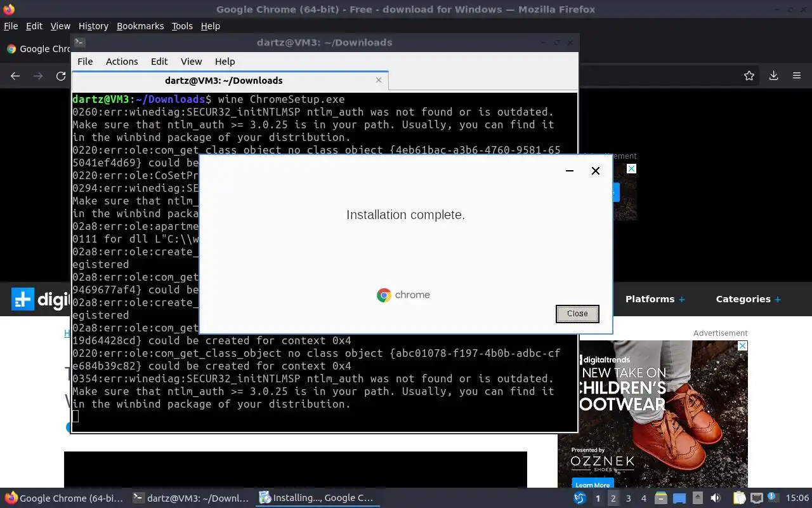This screenshot has height=508, width=812.
Task: Click show desktop blue icon
Action: (679, 498)
